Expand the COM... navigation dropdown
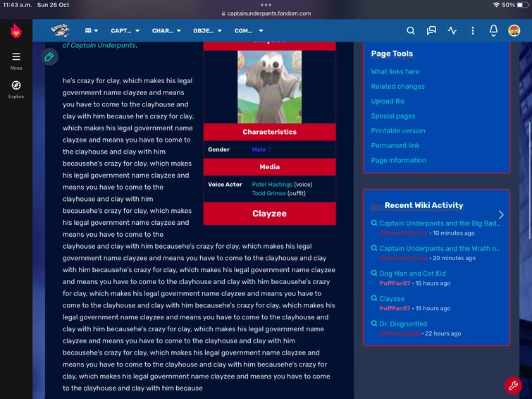The image size is (532, 399). pos(249,30)
